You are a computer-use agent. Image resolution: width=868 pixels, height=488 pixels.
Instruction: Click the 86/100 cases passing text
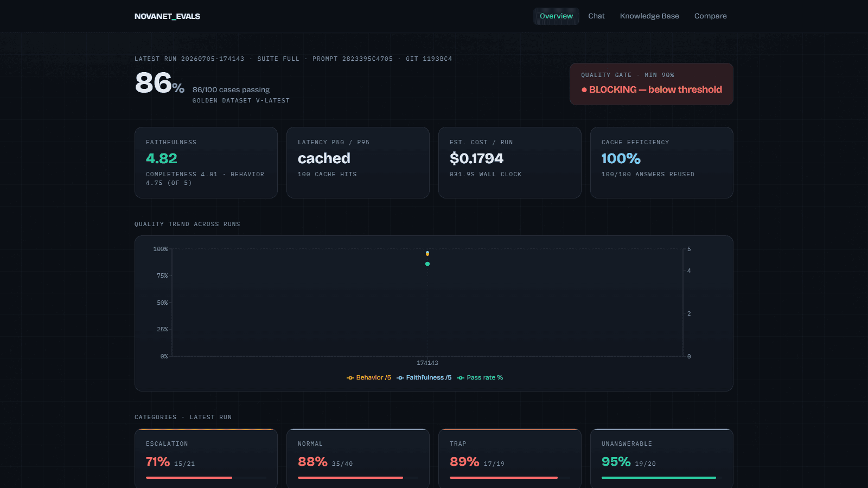click(231, 90)
